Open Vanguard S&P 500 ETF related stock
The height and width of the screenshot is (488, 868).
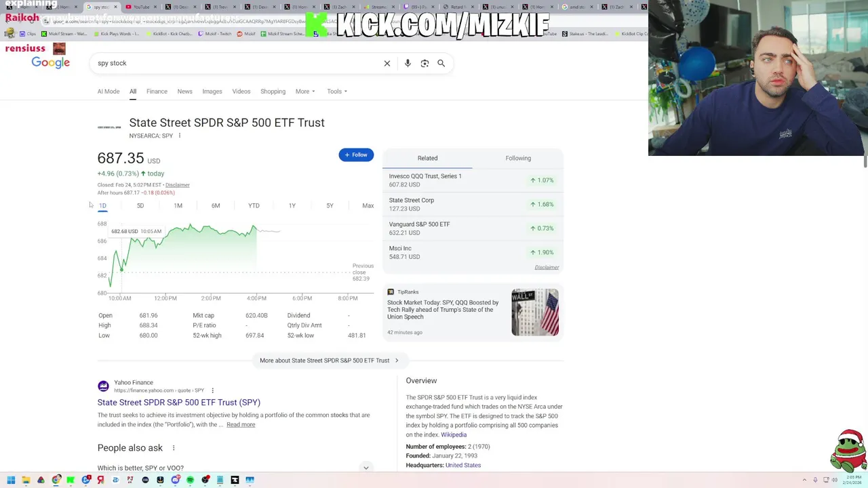point(473,228)
